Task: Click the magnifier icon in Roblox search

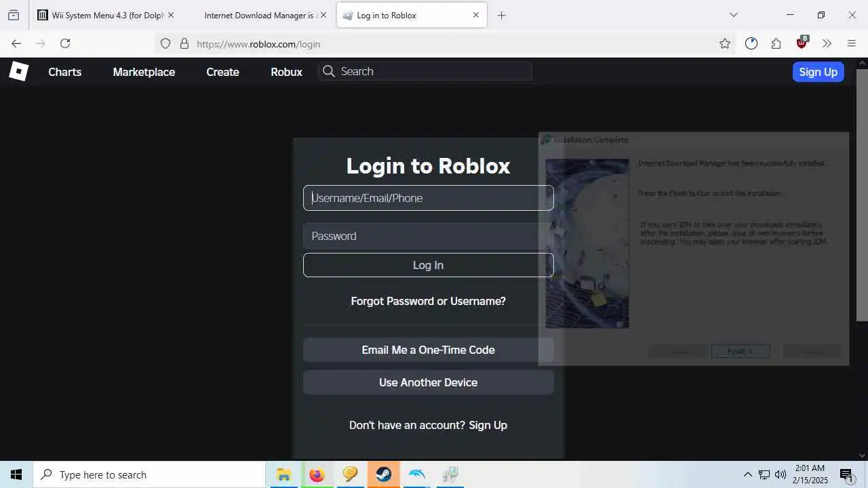Action: (x=329, y=71)
